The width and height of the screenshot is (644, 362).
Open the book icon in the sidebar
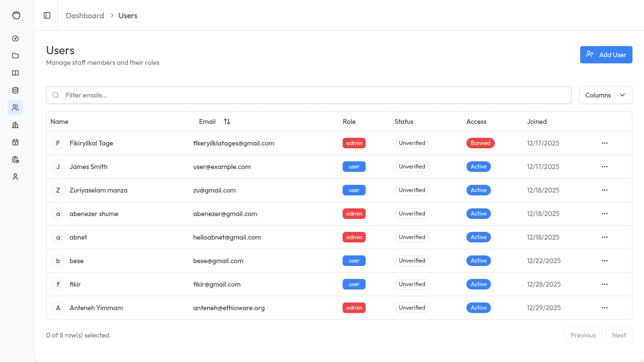[x=15, y=72]
